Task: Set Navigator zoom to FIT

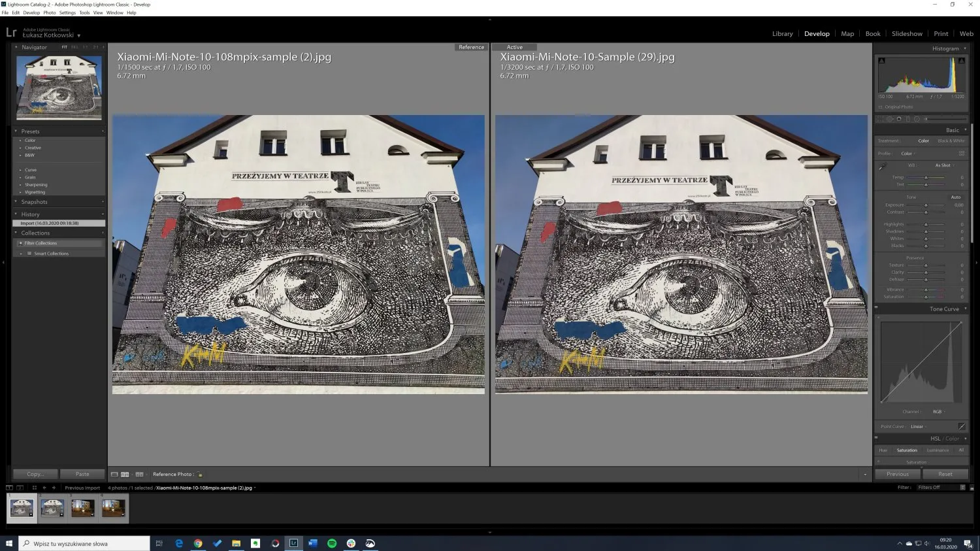Action: coord(64,47)
